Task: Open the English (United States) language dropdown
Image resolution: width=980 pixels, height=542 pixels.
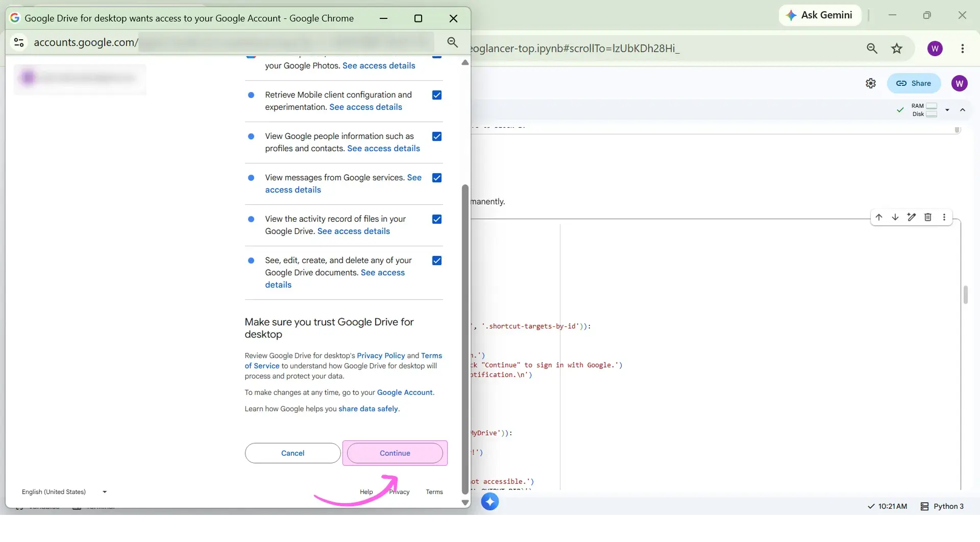Action: [64, 492]
